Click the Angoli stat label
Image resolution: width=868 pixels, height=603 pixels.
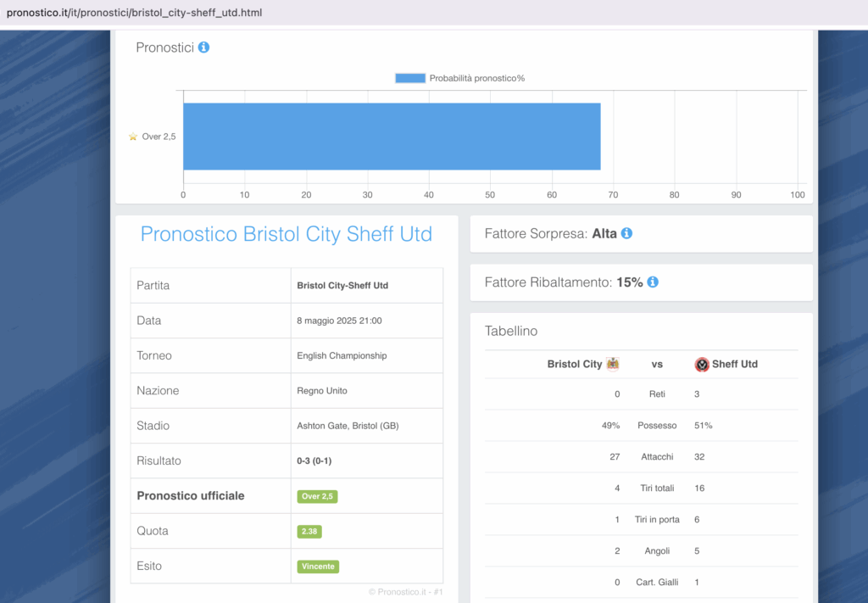pos(657,551)
